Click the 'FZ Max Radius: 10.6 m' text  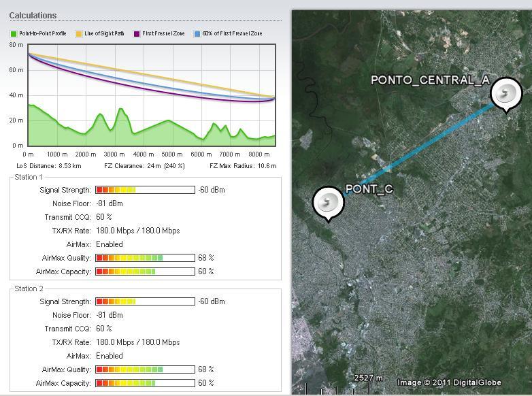coord(243,166)
